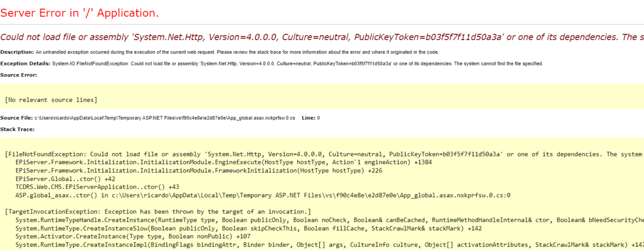Click the App_global.asax source file path
This screenshot has width=644, height=250.
pos(165,118)
